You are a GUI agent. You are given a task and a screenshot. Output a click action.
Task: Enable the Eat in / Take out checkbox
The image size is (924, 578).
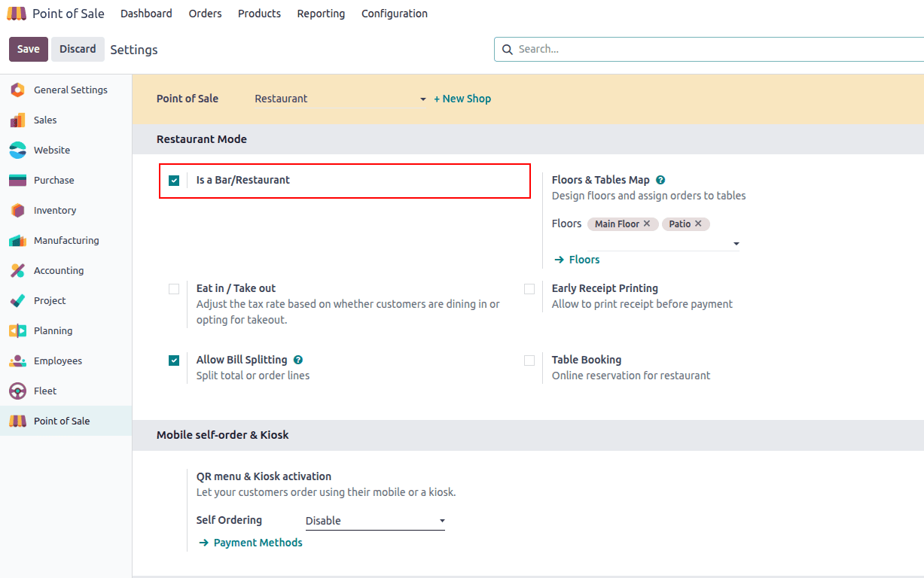[174, 288]
